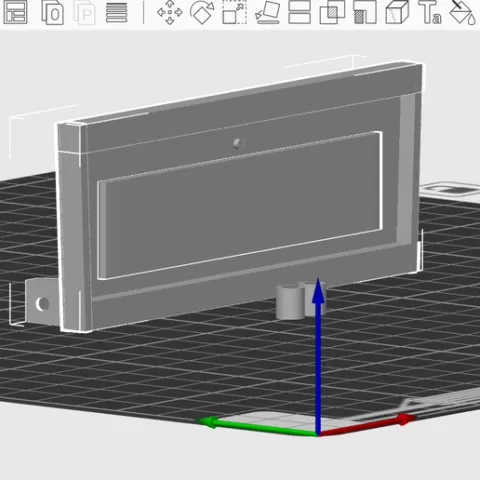Select the Color painting bucket tool
Viewport: 480px width, 480px height.
(x=463, y=12)
